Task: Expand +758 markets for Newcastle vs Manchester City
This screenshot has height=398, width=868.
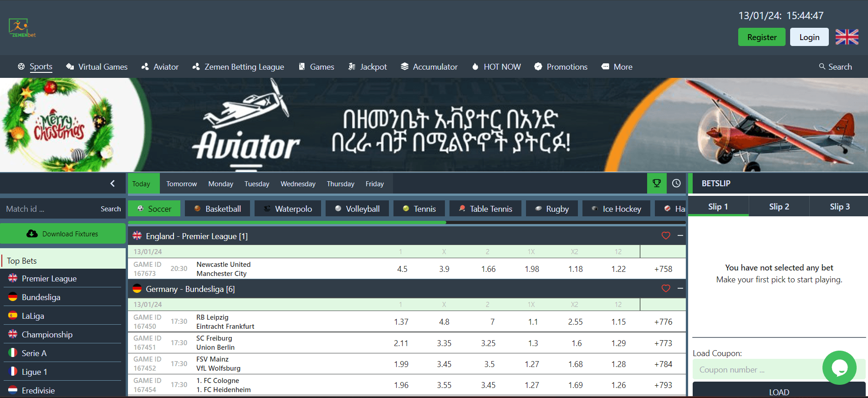Action: [663, 269]
